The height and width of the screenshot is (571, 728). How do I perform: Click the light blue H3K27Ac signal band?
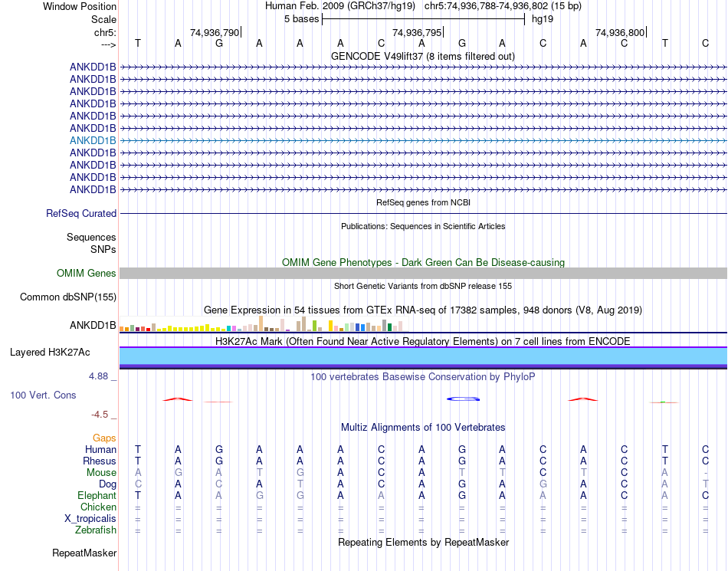(423, 356)
